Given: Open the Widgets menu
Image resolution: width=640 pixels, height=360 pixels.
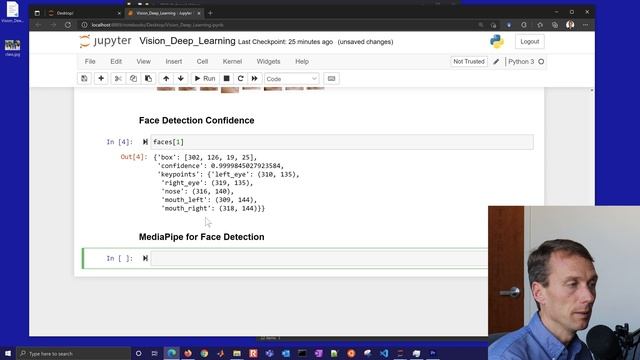Looking at the screenshot, I should (x=268, y=62).
